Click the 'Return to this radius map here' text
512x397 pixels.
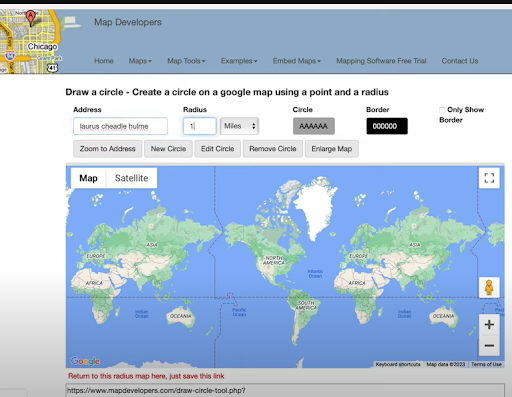[146, 376]
